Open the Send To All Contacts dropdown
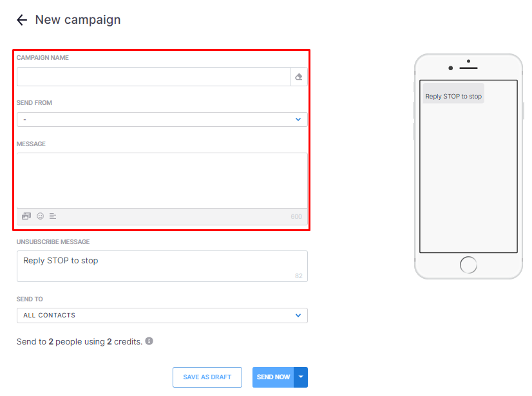This screenshot has width=532, height=396. pos(162,316)
